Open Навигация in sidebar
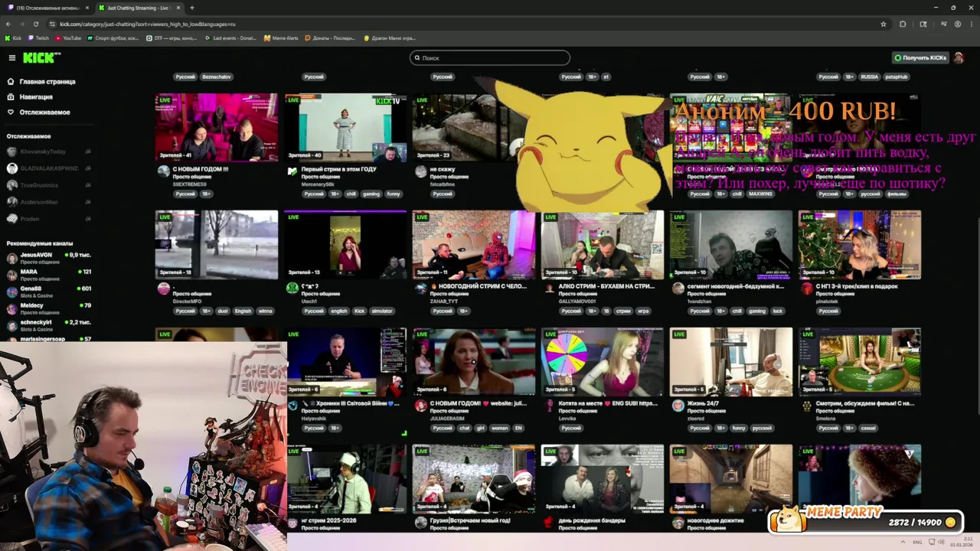The height and width of the screenshot is (551, 980). tap(31, 97)
